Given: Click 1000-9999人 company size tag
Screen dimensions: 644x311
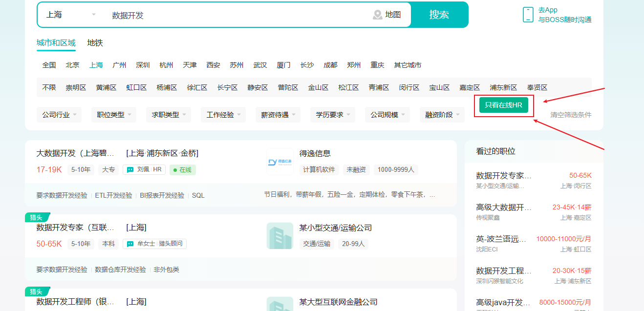Looking at the screenshot, I should pyautogui.click(x=396, y=170).
